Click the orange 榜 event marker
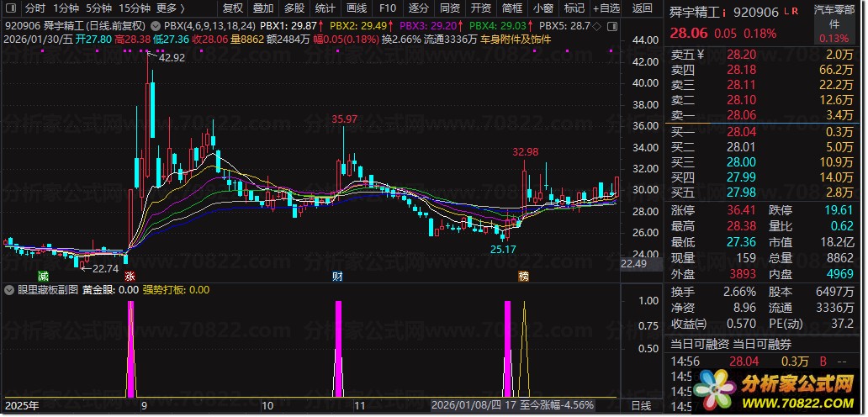This screenshot has height=417, width=868. pos(524,276)
